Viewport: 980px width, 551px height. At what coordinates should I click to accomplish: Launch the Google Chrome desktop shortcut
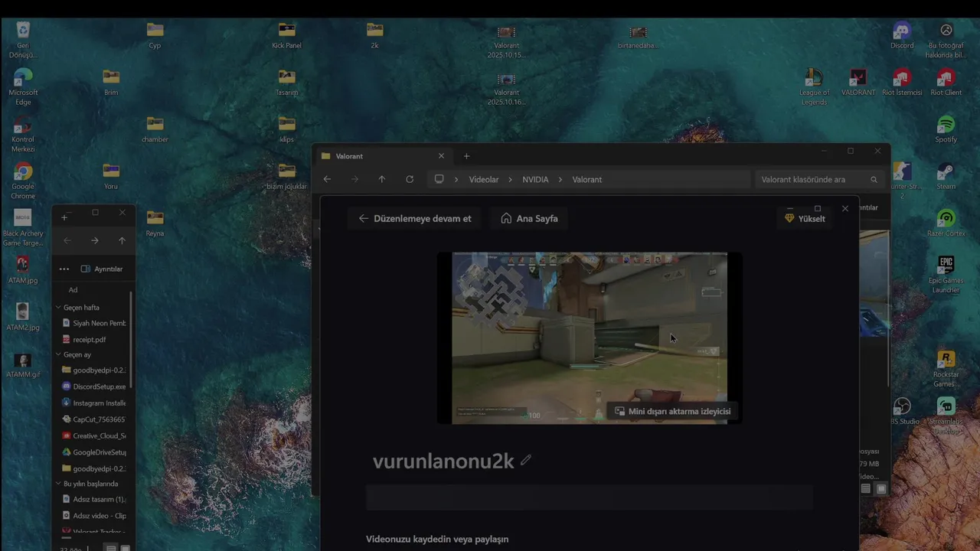[23, 181]
